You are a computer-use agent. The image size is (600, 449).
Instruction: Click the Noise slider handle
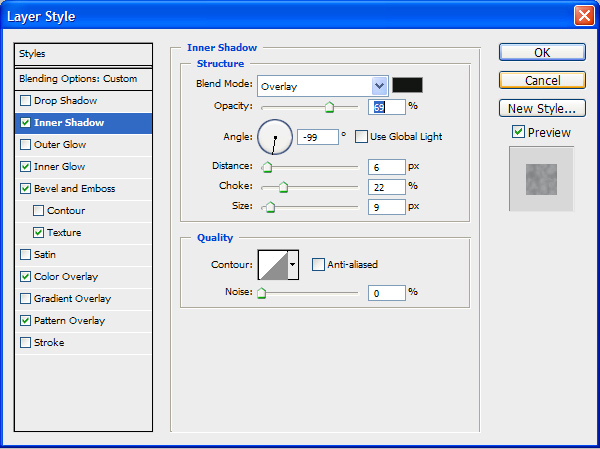click(261, 294)
